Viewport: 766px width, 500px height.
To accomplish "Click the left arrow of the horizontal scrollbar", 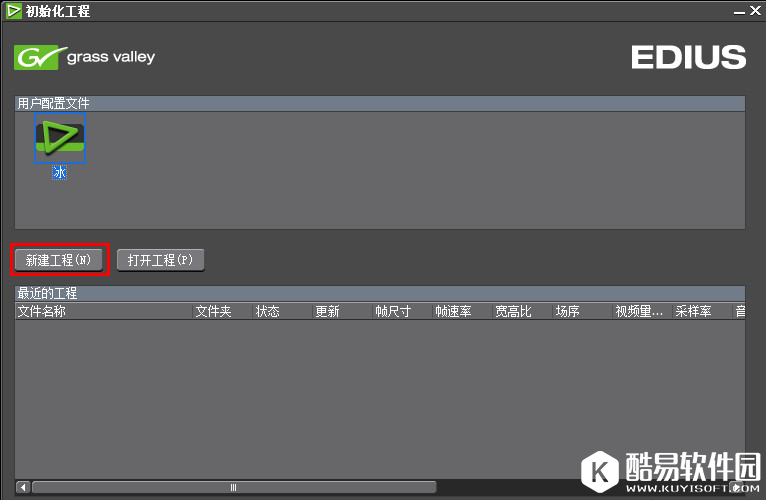I will click(x=22, y=487).
